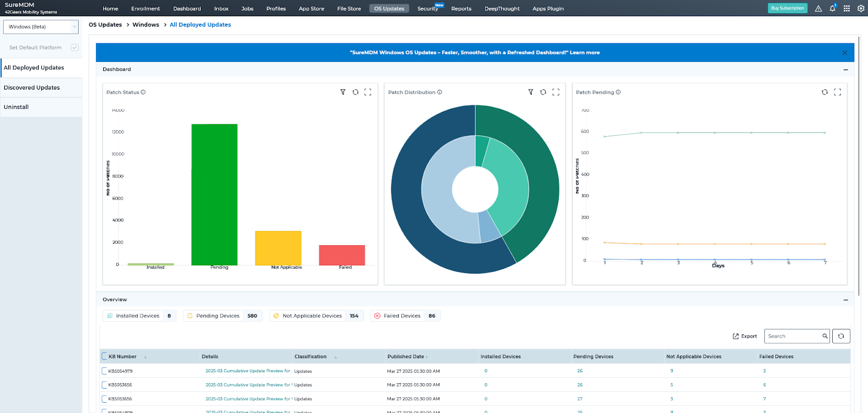Viewport: 868px width, 413px height.
Task: Open Windows breadcrumb link
Action: (x=146, y=25)
